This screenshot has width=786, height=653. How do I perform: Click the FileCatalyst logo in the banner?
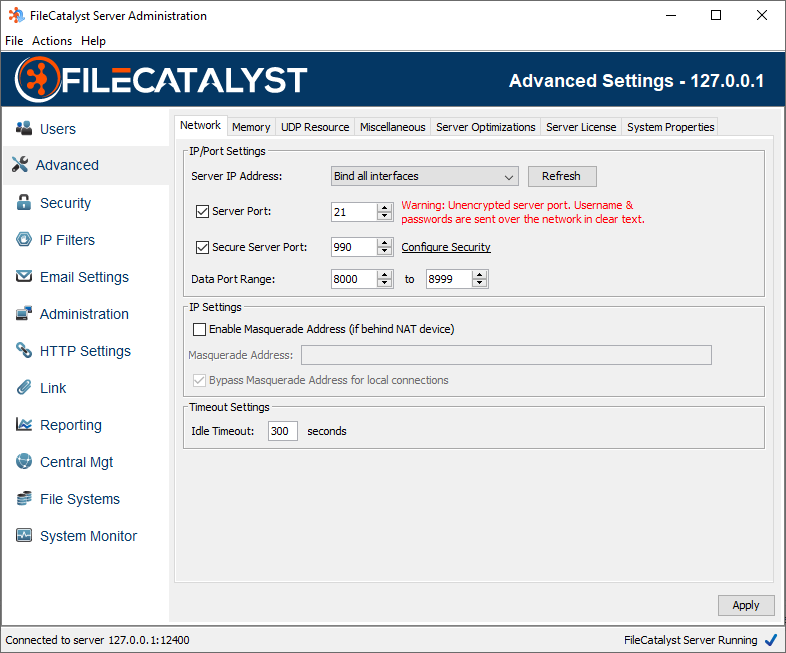[x=161, y=80]
